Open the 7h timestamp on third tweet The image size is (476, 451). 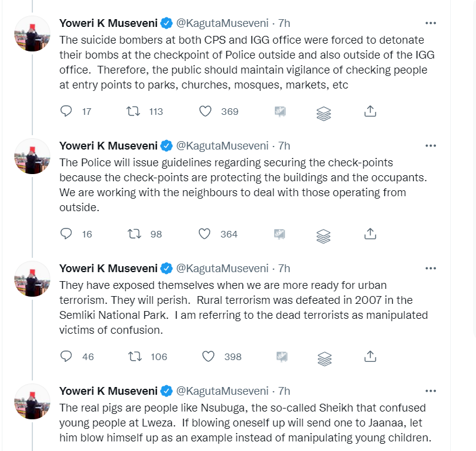pos(284,269)
